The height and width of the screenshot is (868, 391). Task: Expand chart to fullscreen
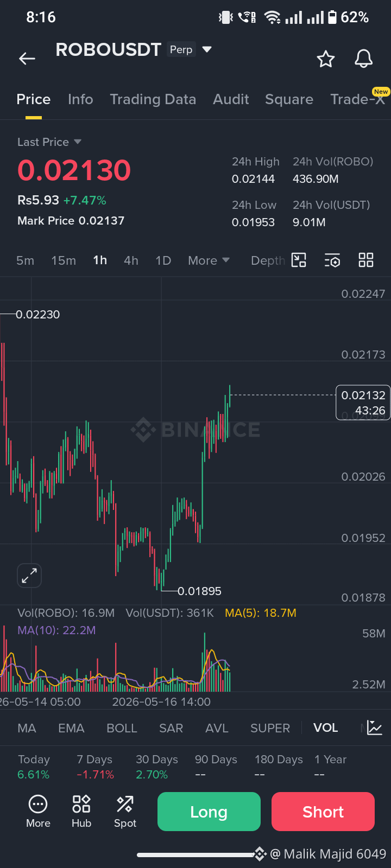tap(29, 576)
